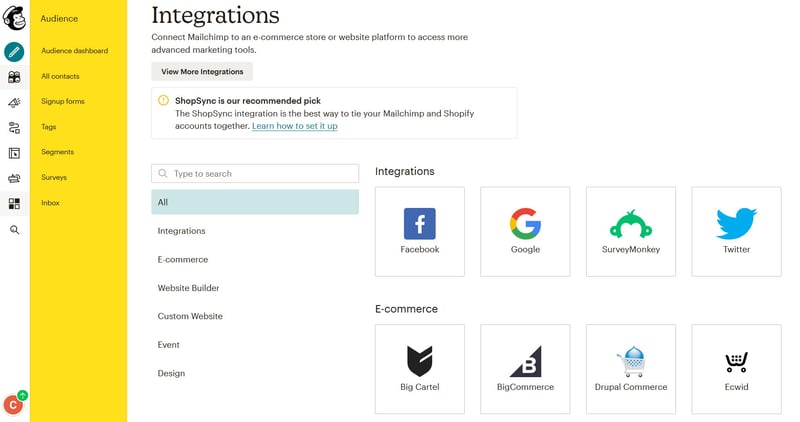This screenshot has width=800, height=422.
Task: Select the Website Builder filter
Action: 189,288
